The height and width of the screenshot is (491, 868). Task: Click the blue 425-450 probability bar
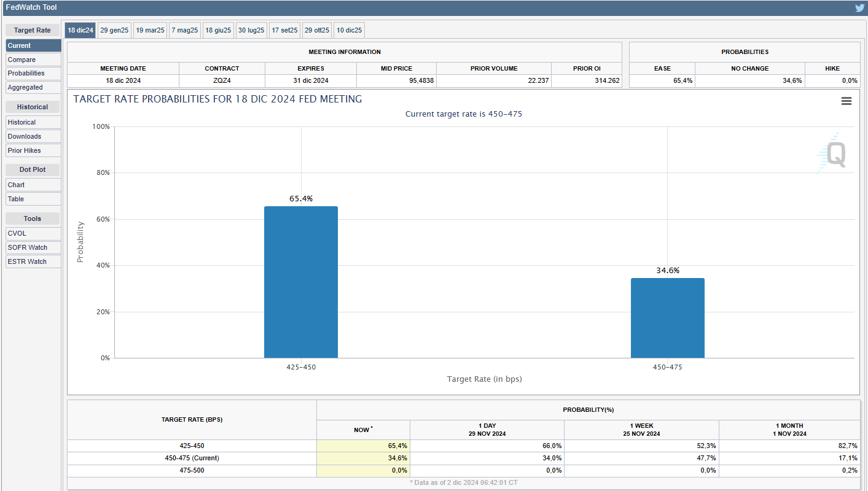tap(300, 282)
